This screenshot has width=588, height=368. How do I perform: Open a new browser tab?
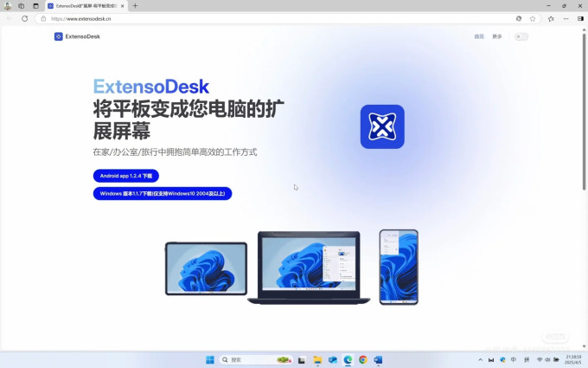tap(135, 6)
